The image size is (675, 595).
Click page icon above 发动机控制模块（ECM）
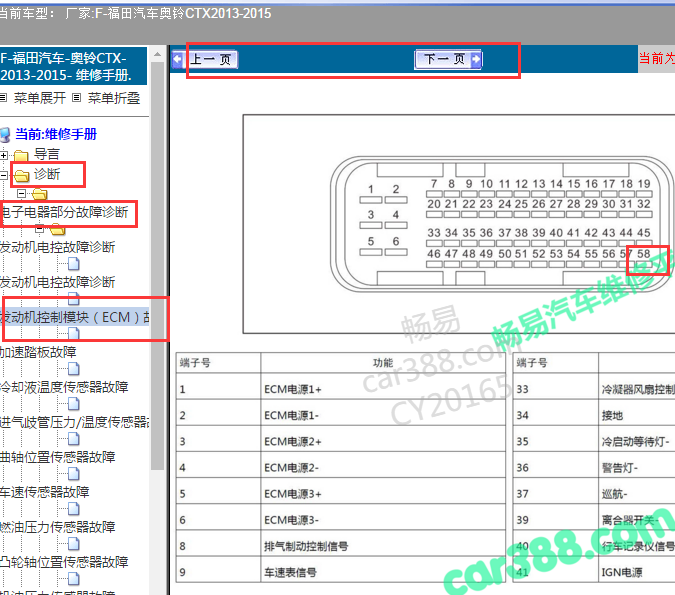(74, 298)
